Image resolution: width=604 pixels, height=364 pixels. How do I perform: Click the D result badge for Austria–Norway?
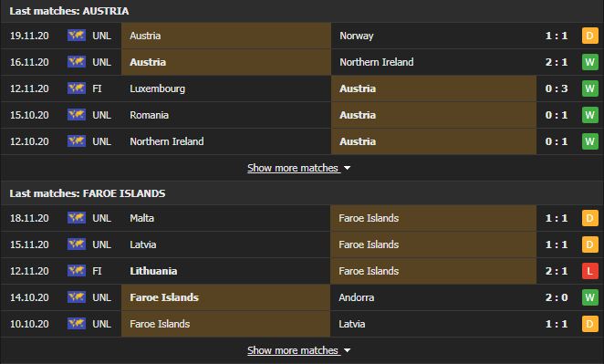pos(589,36)
